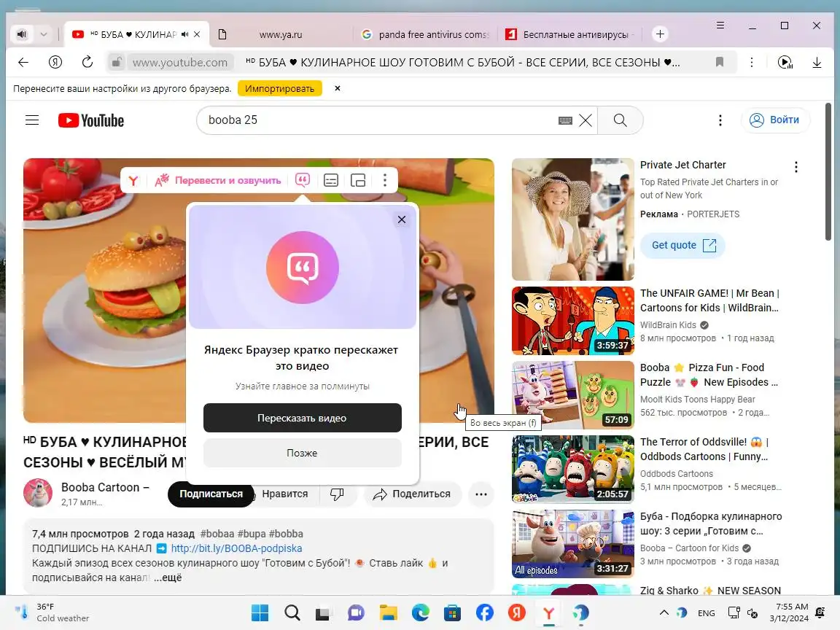Screen dimensions: 840x630
Task: Open a new tab with the plus button
Action: (660, 34)
